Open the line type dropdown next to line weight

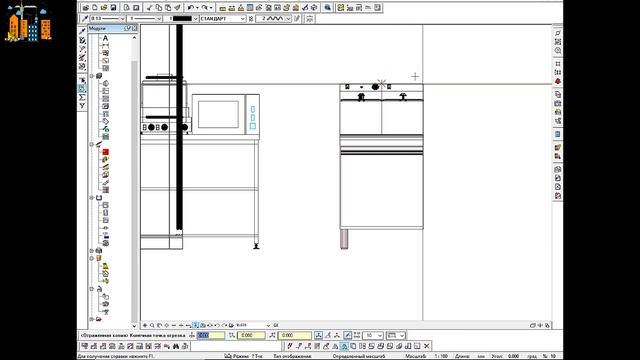(x=158, y=19)
